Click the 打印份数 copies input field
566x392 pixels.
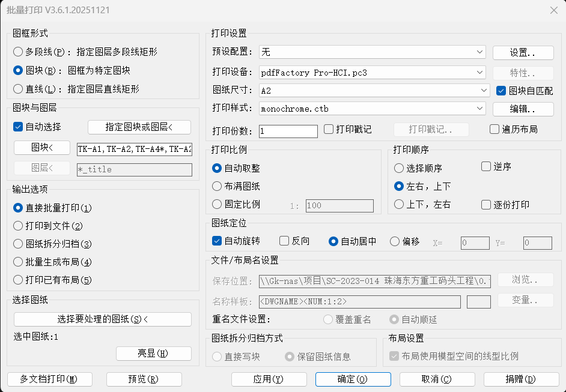(x=288, y=131)
